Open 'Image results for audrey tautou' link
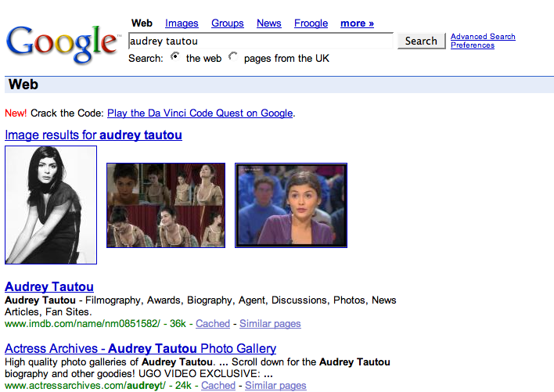This screenshot has width=554, height=392. (93, 135)
